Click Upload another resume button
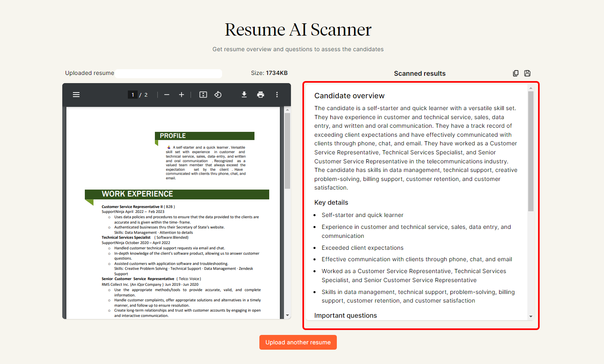This screenshot has height=364, width=604. coord(298,342)
